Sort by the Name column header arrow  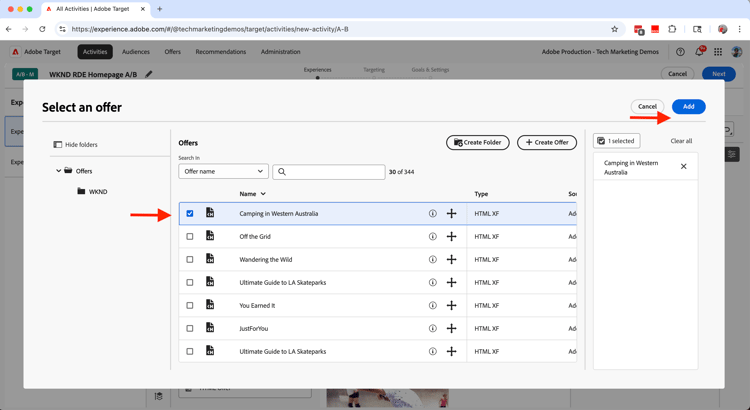point(263,194)
